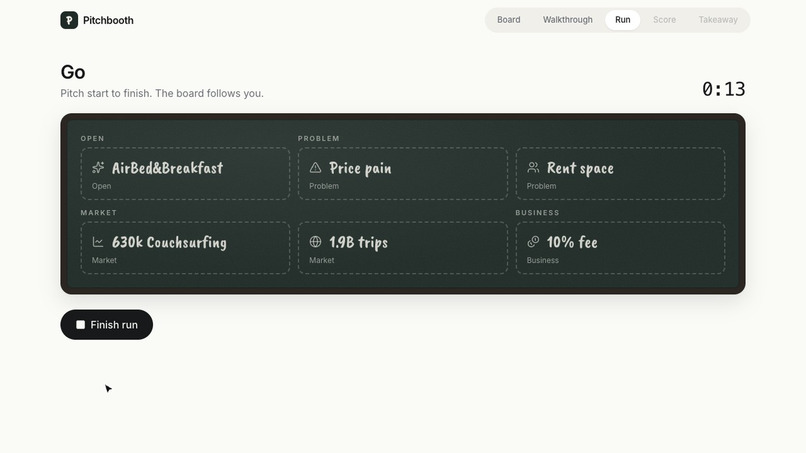
Task: Select the Run tab
Action: pos(622,20)
